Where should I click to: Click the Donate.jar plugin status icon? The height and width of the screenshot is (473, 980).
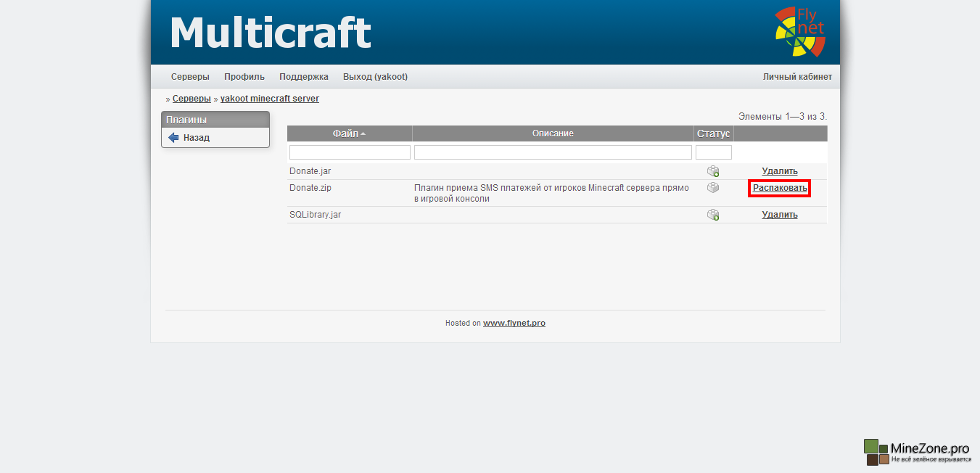713,171
